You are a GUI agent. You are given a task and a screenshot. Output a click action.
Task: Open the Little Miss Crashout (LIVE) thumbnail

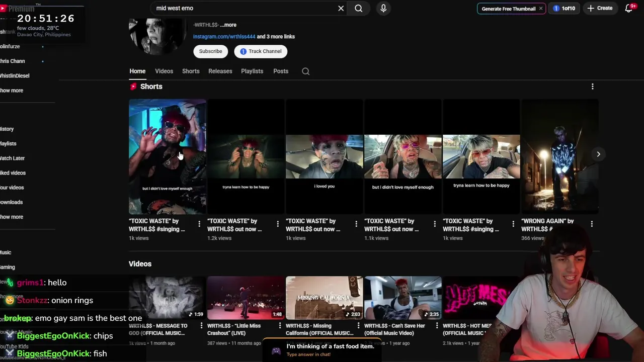(246, 298)
